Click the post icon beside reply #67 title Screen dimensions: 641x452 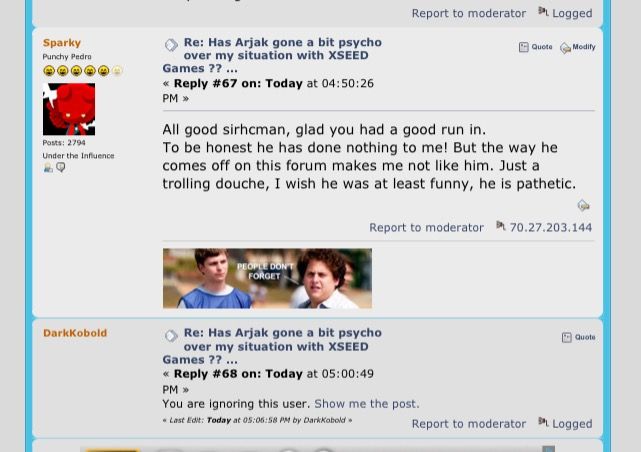(171, 45)
